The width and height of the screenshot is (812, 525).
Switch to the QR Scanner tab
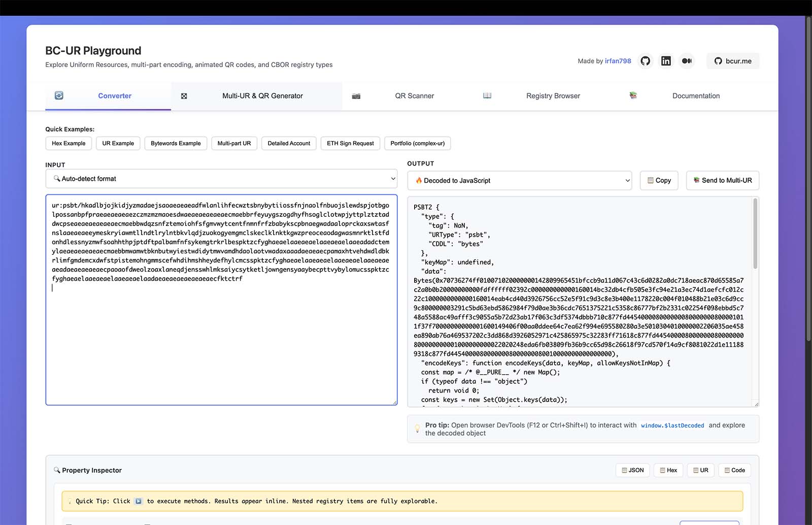[414, 96]
